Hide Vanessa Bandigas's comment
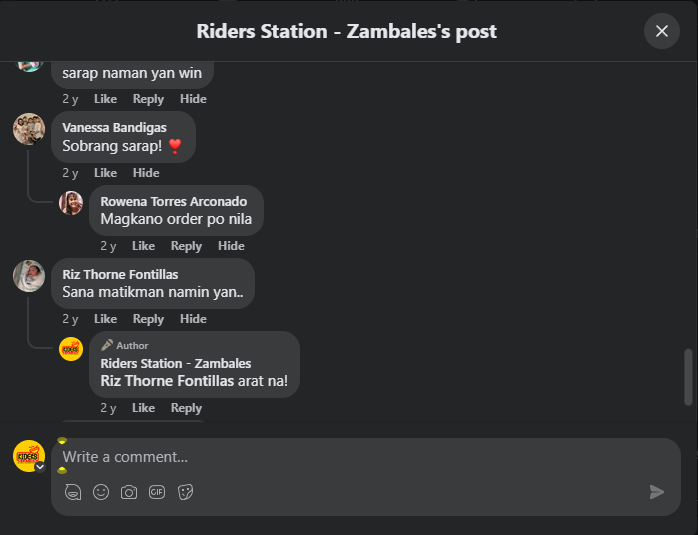Screen dimensions: 698x535 (146, 173)
